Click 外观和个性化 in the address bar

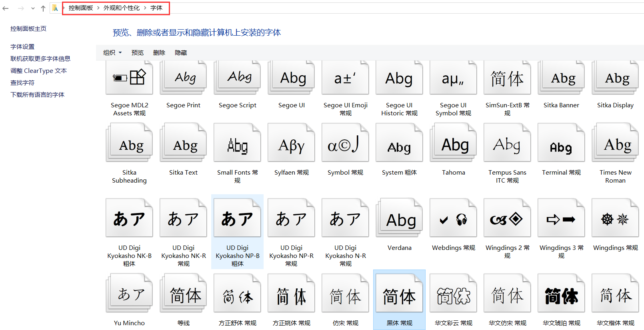pyautogui.click(x=122, y=8)
